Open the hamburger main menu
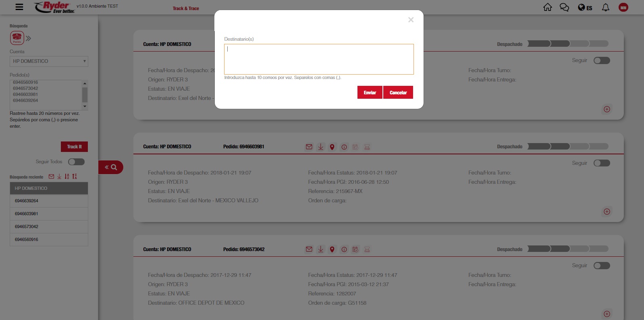The width and height of the screenshot is (644, 320). click(x=19, y=7)
